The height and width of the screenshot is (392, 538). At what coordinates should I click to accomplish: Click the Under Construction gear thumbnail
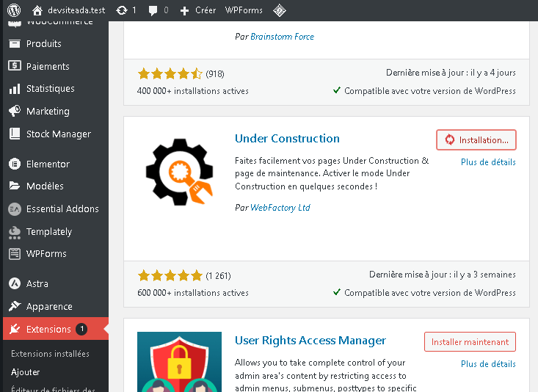point(179,172)
